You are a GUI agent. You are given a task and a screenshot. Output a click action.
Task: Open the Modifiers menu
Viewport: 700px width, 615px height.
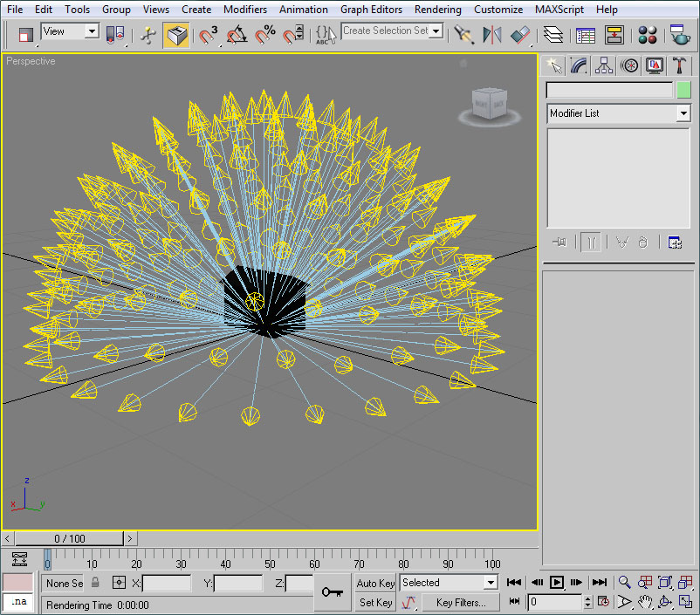coord(244,10)
